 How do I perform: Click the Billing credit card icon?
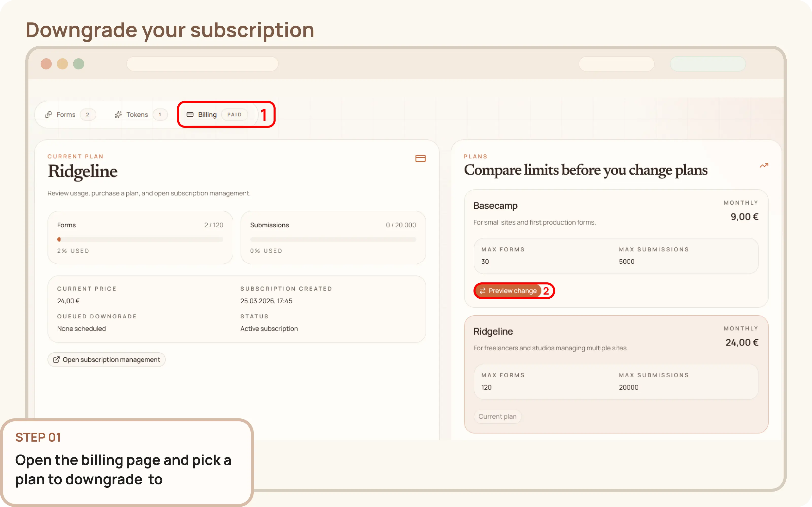coord(190,114)
